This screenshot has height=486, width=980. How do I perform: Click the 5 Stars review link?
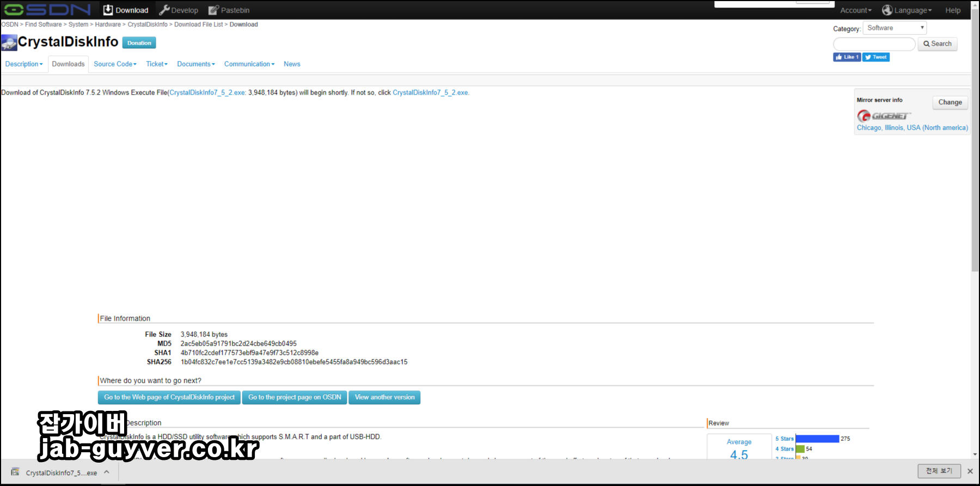click(x=785, y=439)
